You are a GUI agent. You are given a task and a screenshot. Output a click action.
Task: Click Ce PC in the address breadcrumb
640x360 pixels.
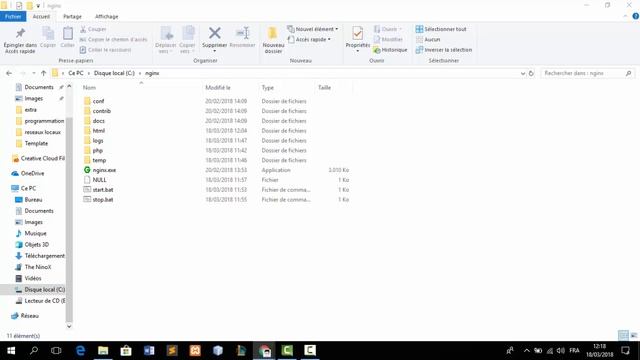pos(76,73)
